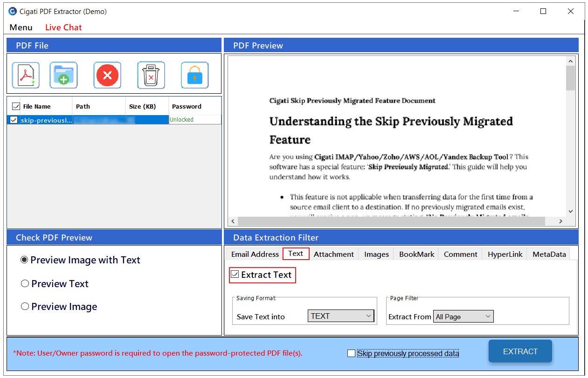588x378 pixels.
Task: Click the Remove all trash icon
Action: [151, 75]
